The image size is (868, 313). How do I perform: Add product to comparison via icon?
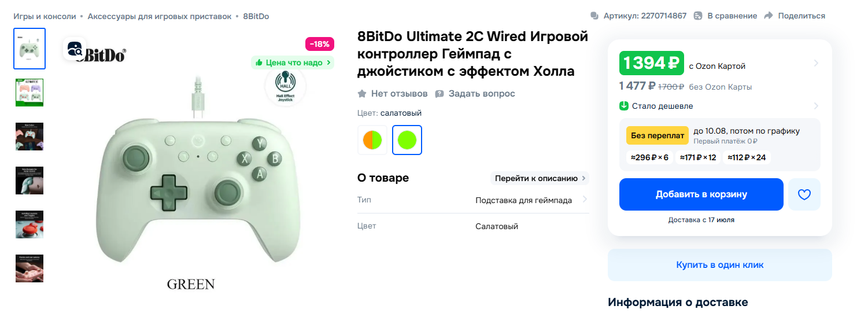pos(698,16)
